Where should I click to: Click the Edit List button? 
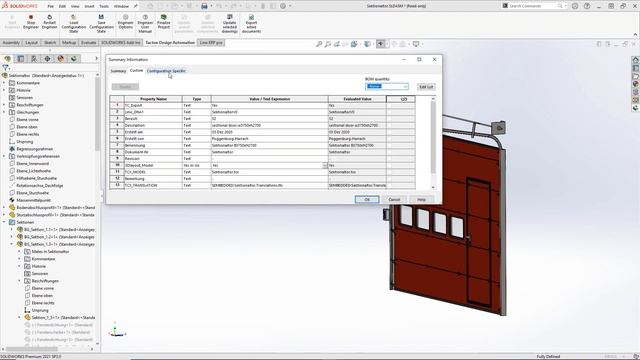pos(426,87)
